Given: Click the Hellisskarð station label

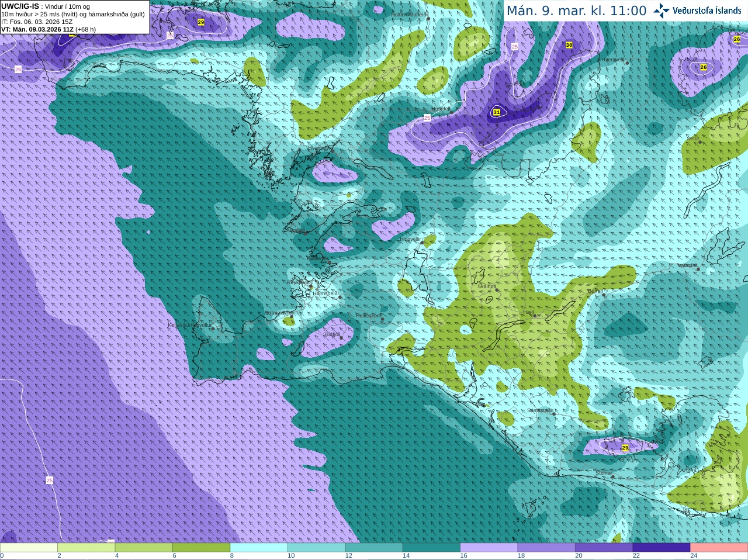Looking at the screenshot, I should click(368, 316).
